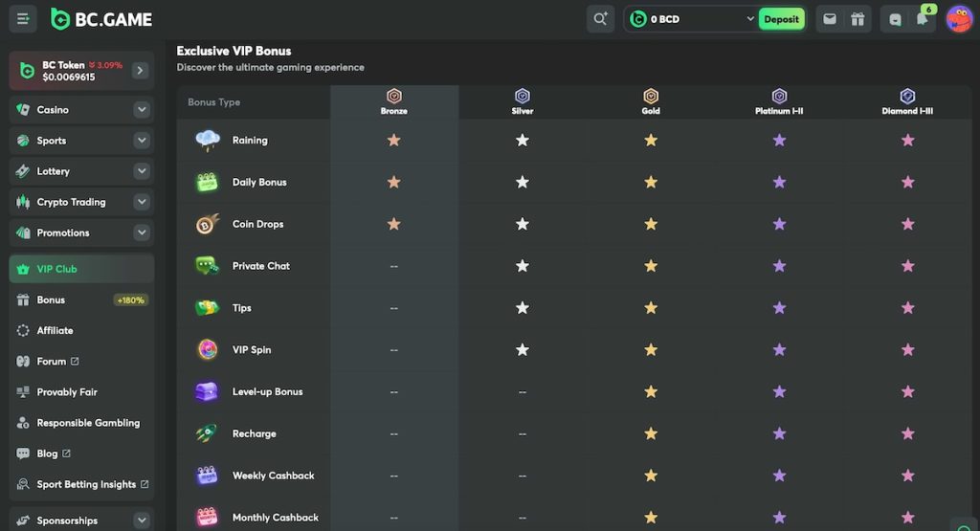Select Affiliate in the sidebar
The width and height of the screenshot is (980, 531).
click(x=55, y=330)
